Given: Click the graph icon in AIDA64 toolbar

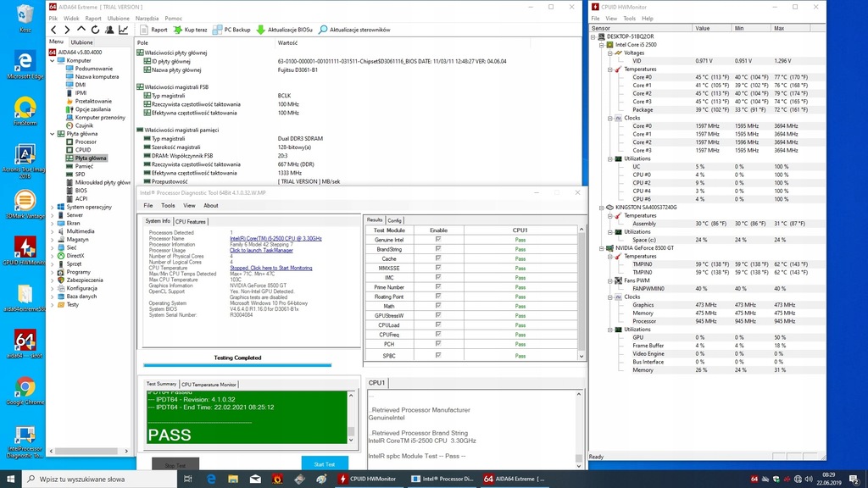Looking at the screenshot, I should (x=123, y=30).
